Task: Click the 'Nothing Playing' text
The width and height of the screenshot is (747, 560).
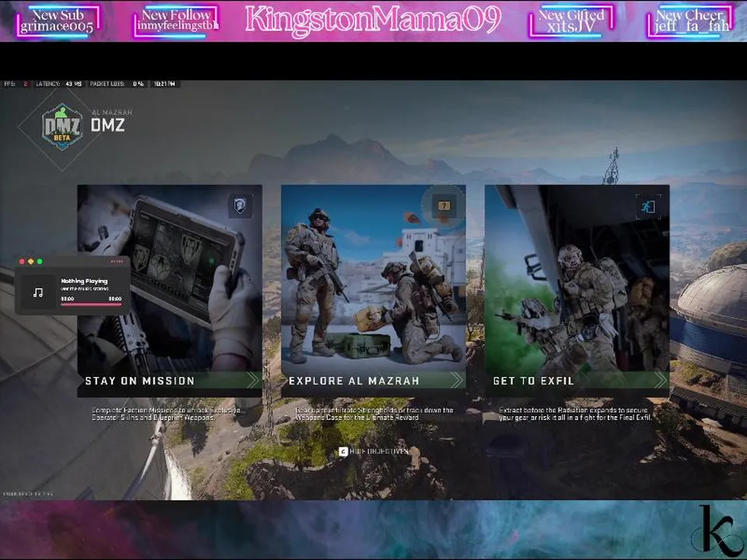Action: pyautogui.click(x=84, y=282)
